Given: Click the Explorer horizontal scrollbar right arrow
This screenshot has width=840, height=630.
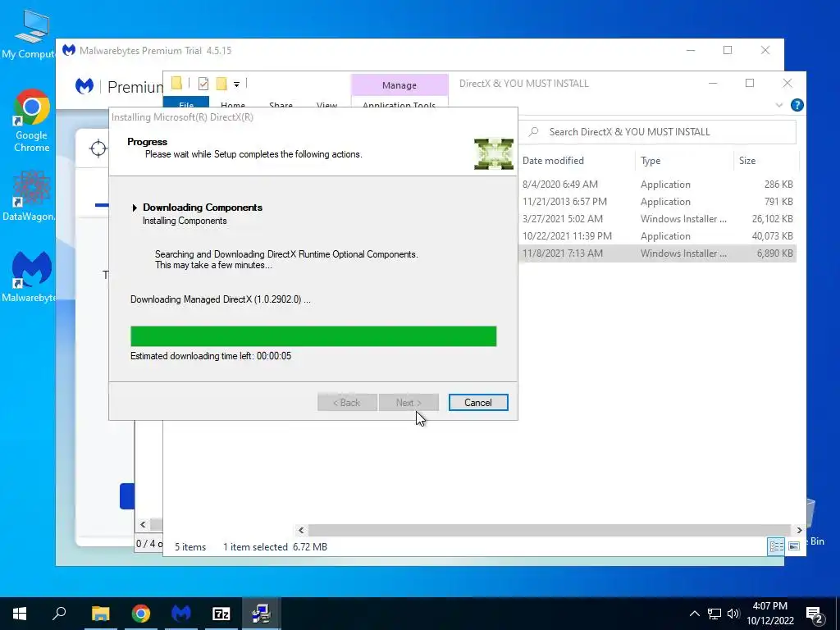Looking at the screenshot, I should 799,531.
